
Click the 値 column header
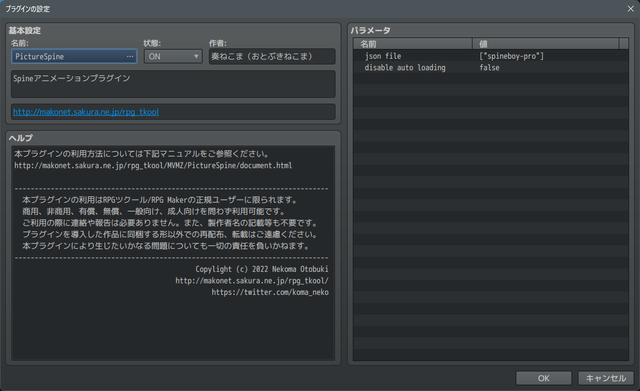[546, 44]
